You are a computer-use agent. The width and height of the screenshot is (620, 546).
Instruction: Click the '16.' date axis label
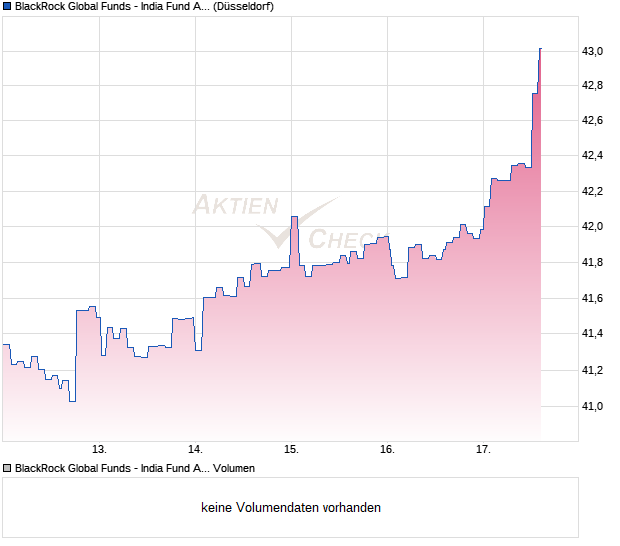click(x=388, y=450)
